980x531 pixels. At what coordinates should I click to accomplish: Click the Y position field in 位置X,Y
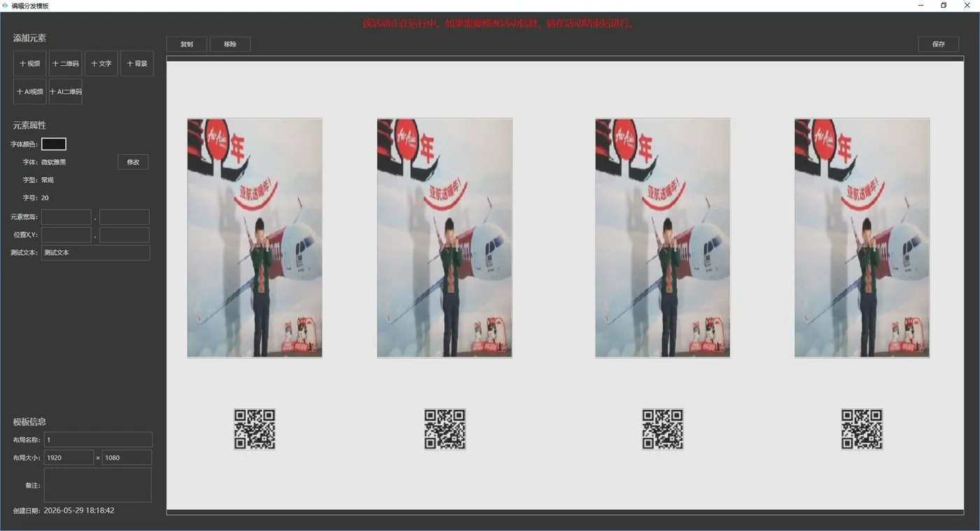(x=125, y=235)
